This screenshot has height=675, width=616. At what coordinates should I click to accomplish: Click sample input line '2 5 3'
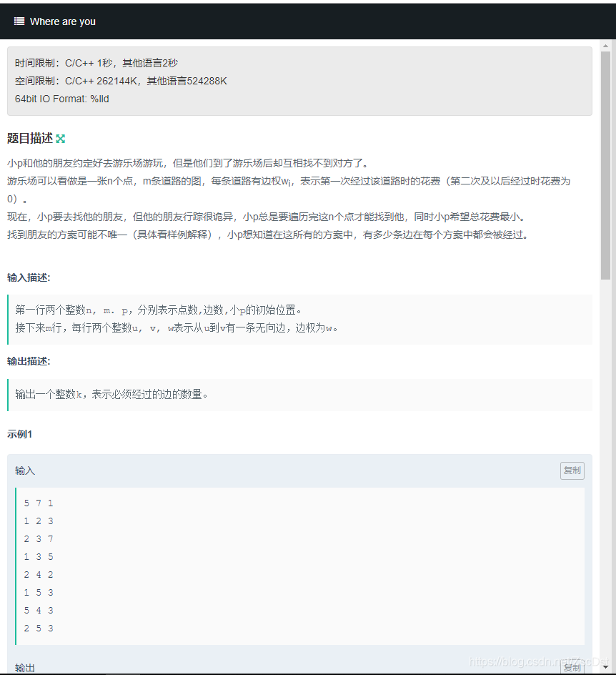pos(39,629)
